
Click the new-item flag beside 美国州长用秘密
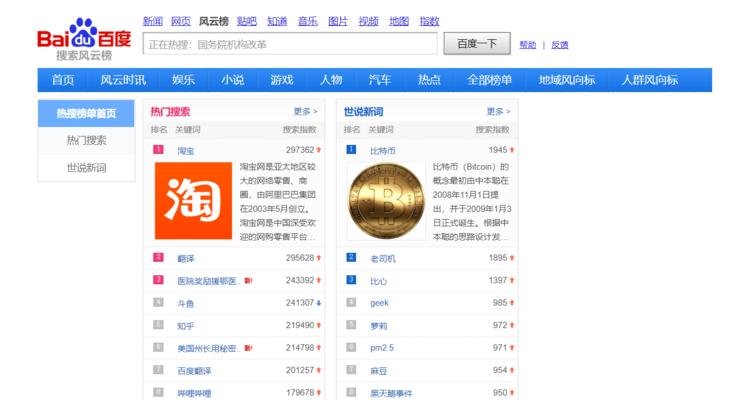248,348
